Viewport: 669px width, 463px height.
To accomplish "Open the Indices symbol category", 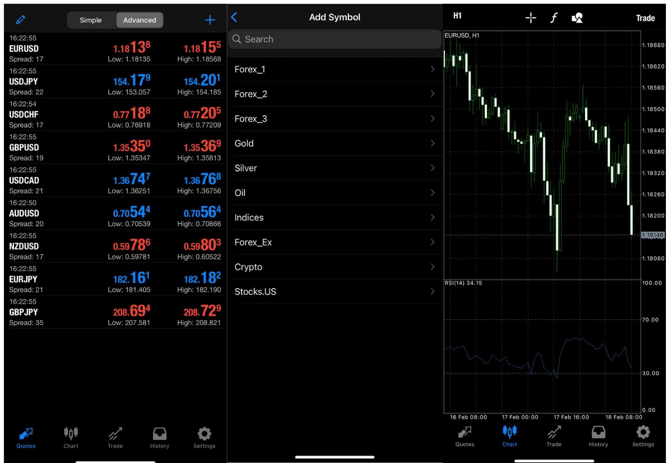I will click(334, 217).
